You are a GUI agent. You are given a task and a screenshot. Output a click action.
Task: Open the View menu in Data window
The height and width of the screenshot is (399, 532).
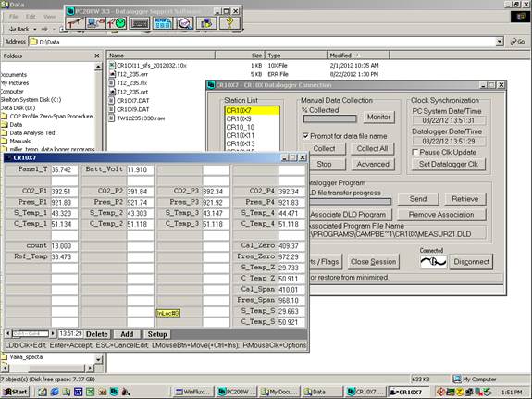(49, 17)
